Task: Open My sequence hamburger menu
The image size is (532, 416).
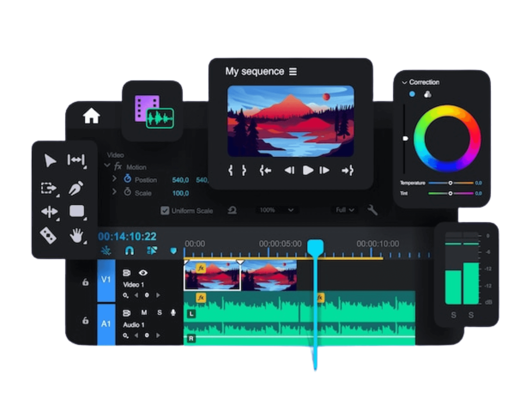Action: 293,72
